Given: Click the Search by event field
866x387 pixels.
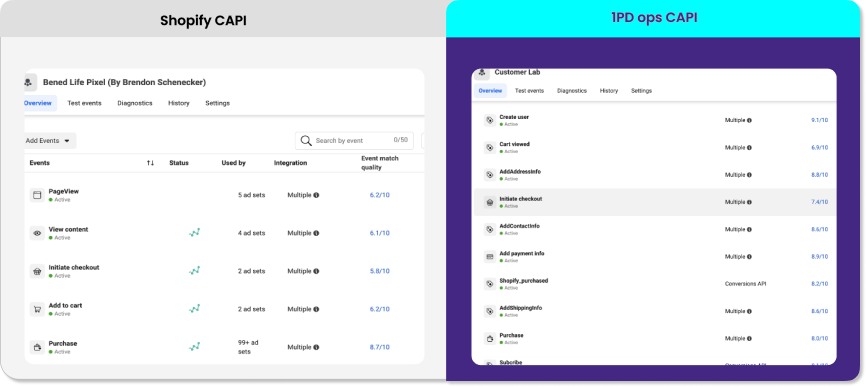Looking at the screenshot, I should point(354,141).
